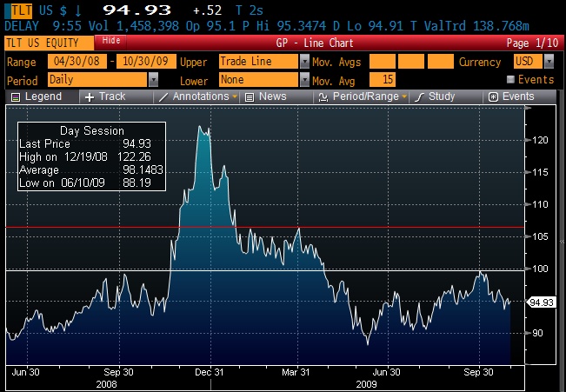Image resolution: width=566 pixels, height=392 pixels.
Task: Expand the Upper Trade Line dropdown
Action: (304, 62)
